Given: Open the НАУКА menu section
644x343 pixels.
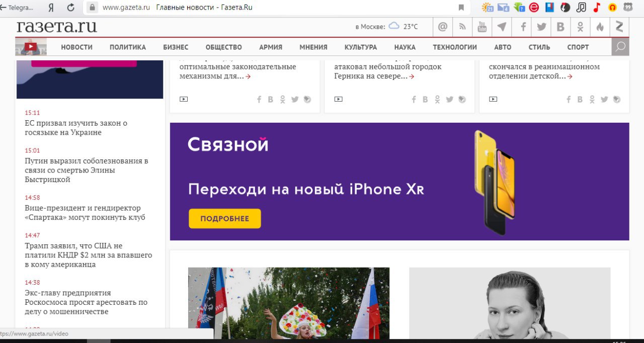Looking at the screenshot, I should (405, 47).
